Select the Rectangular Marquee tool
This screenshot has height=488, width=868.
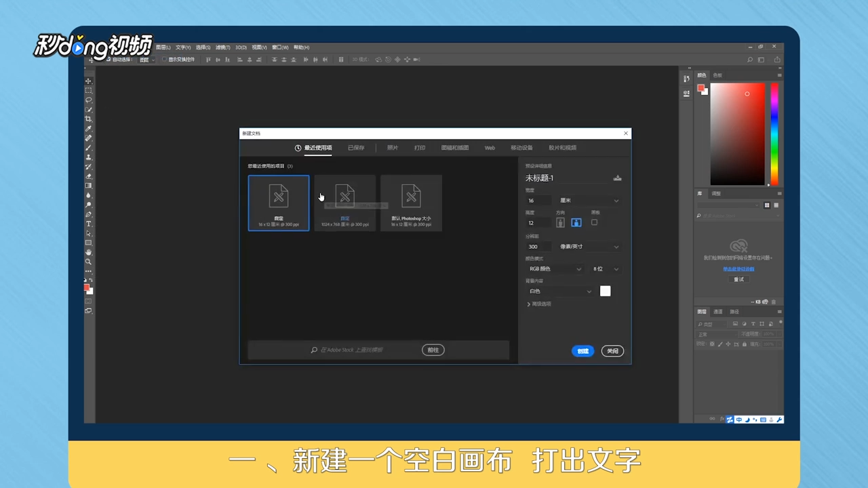pyautogui.click(x=88, y=90)
